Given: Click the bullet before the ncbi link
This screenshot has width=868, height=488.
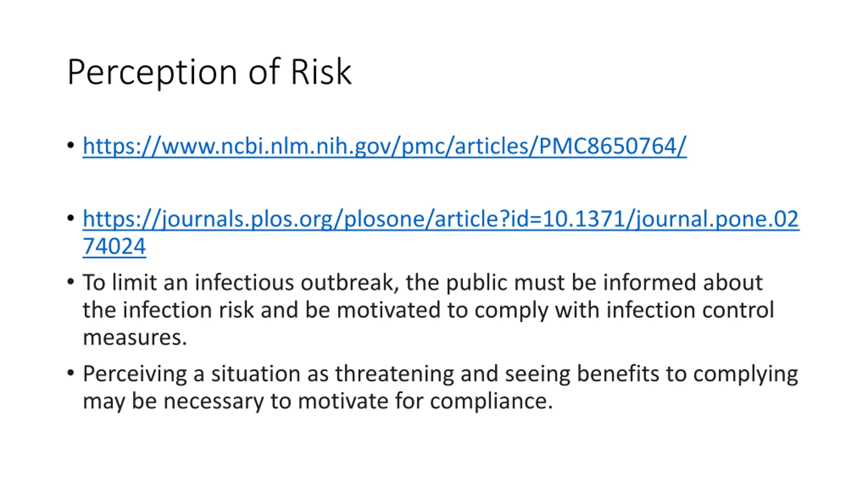Looking at the screenshot, I should (71, 145).
